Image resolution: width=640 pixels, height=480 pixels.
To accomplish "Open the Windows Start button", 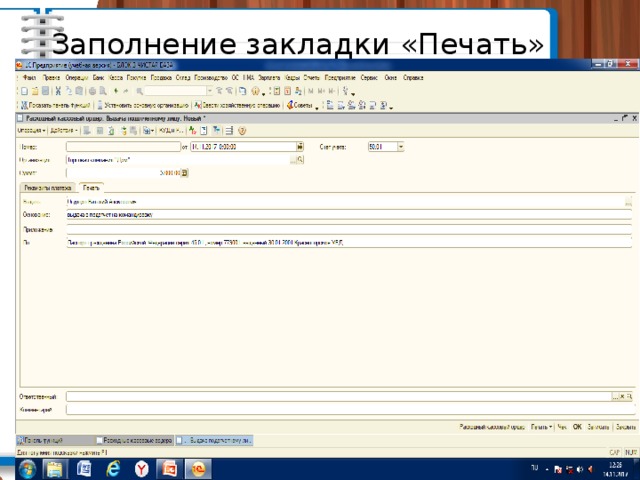I will point(27,469).
